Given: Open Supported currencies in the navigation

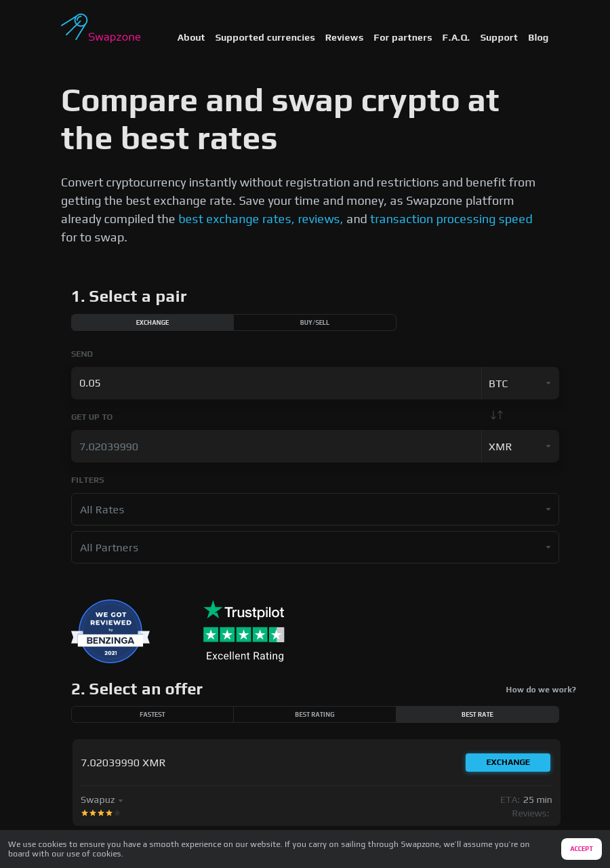Looking at the screenshot, I should (265, 38).
